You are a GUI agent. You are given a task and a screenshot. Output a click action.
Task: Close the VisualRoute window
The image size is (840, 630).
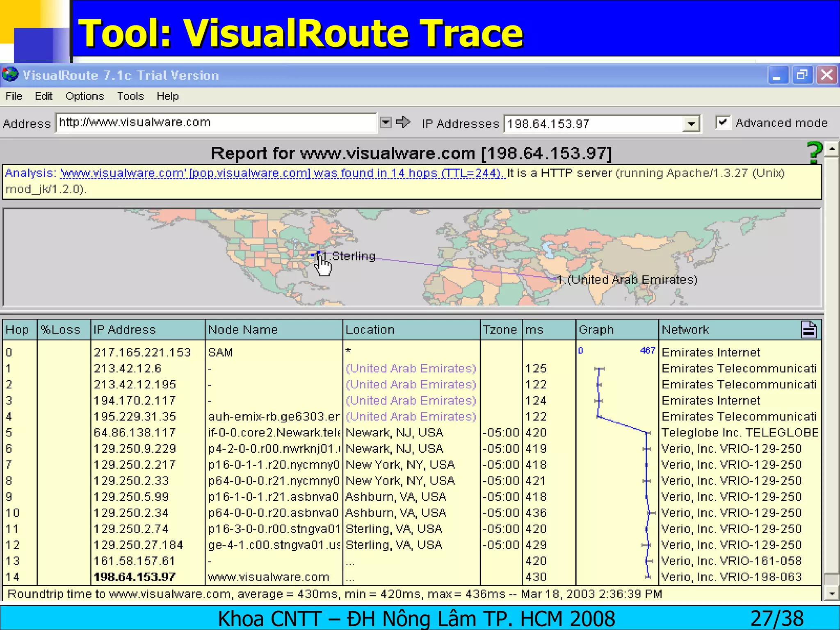tap(826, 75)
